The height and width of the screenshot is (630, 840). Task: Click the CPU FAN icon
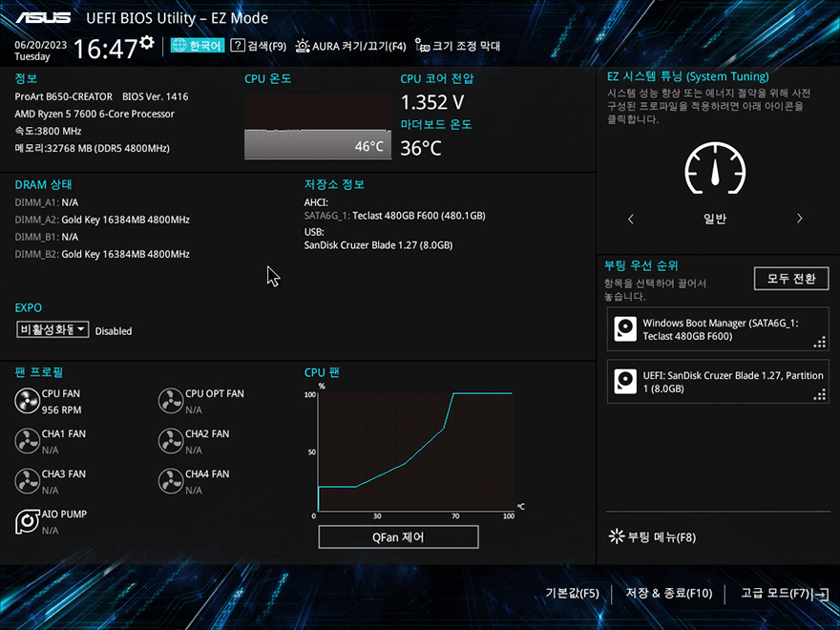coord(27,401)
